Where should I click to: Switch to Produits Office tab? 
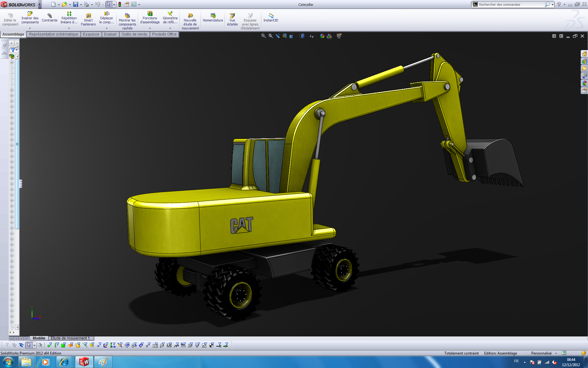[x=164, y=34]
